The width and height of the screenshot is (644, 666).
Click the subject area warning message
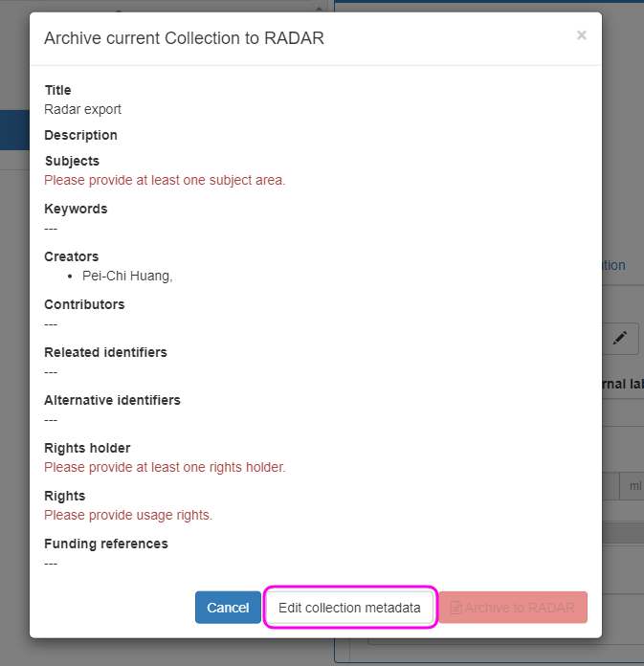tap(165, 180)
